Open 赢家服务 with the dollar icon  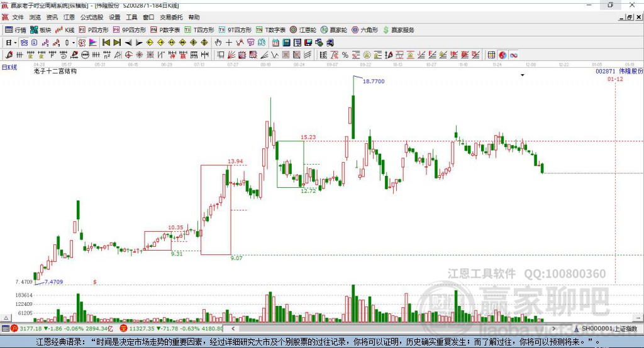pyautogui.click(x=398, y=30)
